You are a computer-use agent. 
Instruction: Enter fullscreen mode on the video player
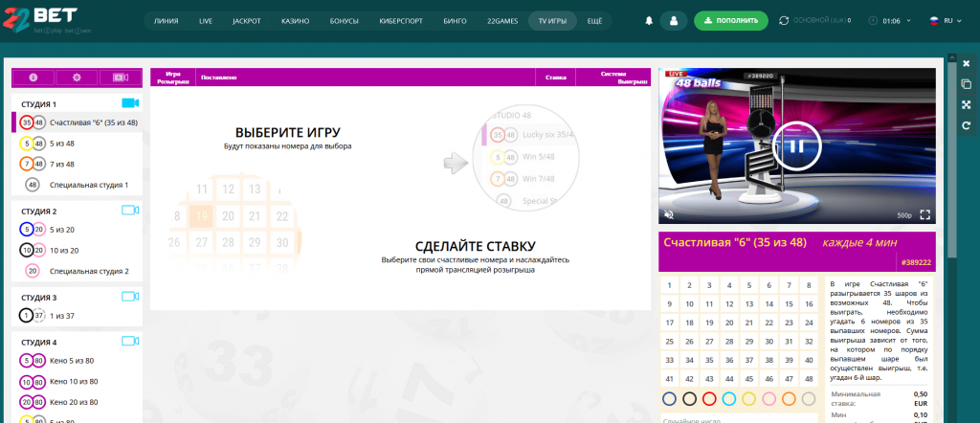pos(925,214)
